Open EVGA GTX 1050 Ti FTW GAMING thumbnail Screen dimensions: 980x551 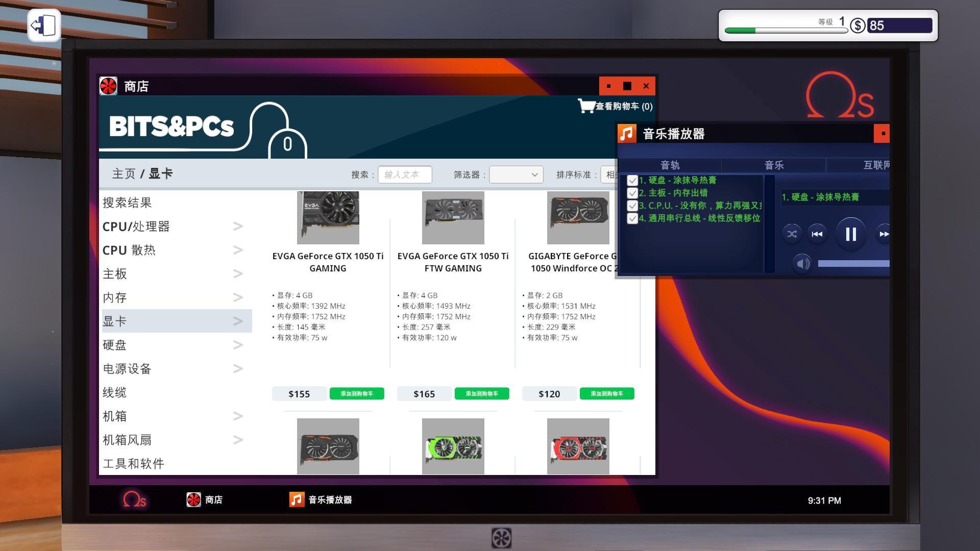coord(453,217)
